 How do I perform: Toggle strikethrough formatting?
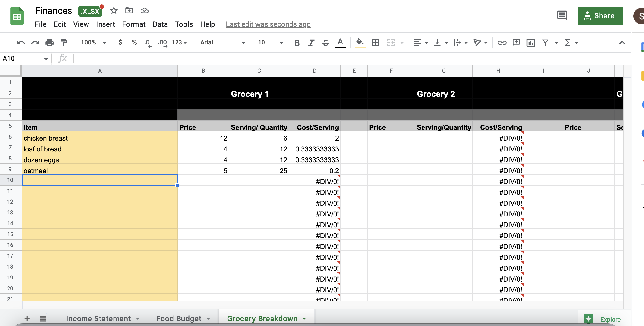325,42
